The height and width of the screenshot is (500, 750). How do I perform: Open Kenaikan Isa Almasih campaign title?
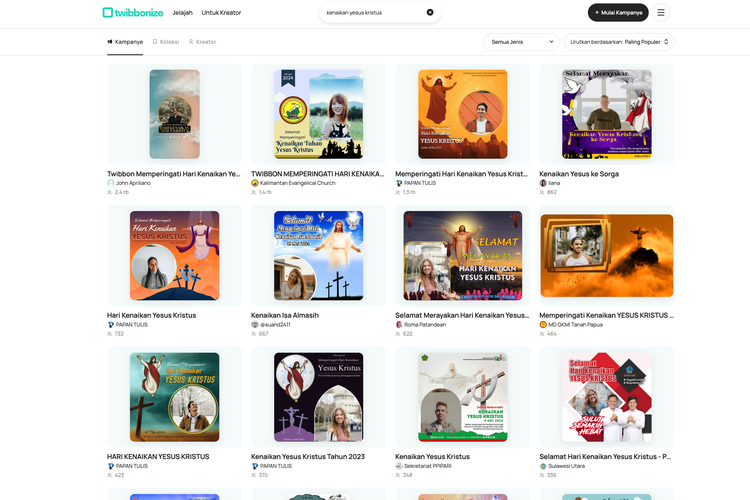[285, 315]
